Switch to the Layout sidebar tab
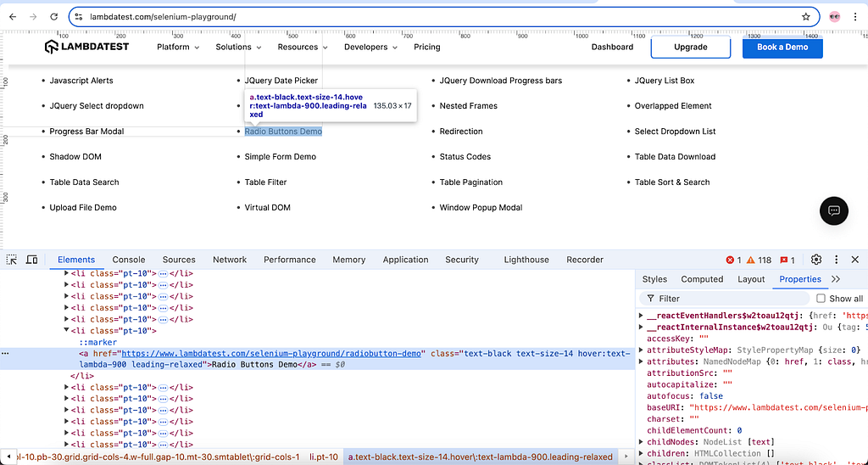 pyautogui.click(x=751, y=279)
